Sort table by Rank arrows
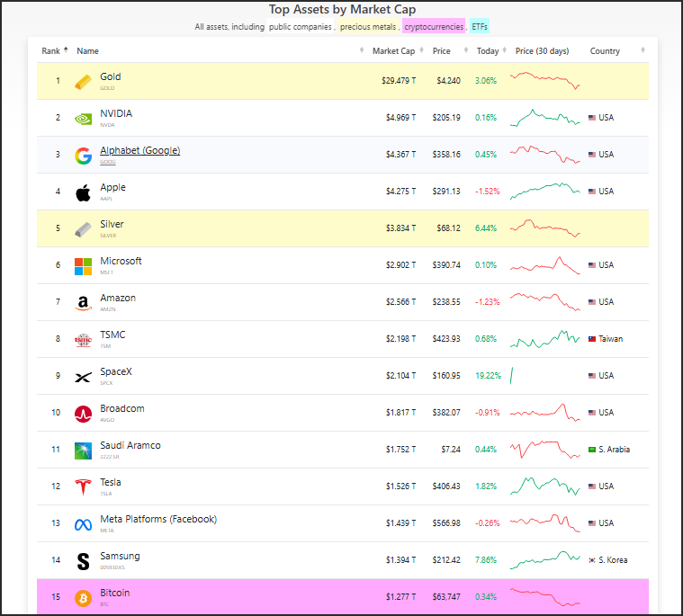Screen dimensions: 683x616 coord(66,50)
